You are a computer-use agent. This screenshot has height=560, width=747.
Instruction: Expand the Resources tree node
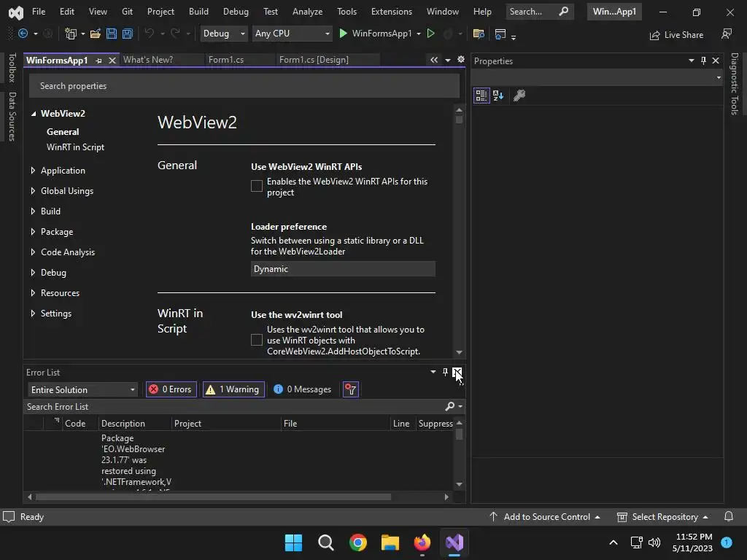tap(33, 293)
